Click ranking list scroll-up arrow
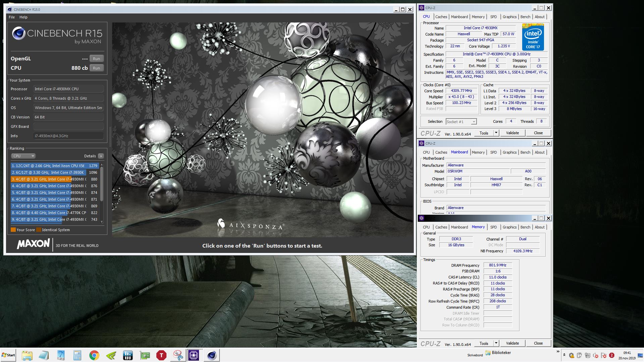 coord(102,165)
